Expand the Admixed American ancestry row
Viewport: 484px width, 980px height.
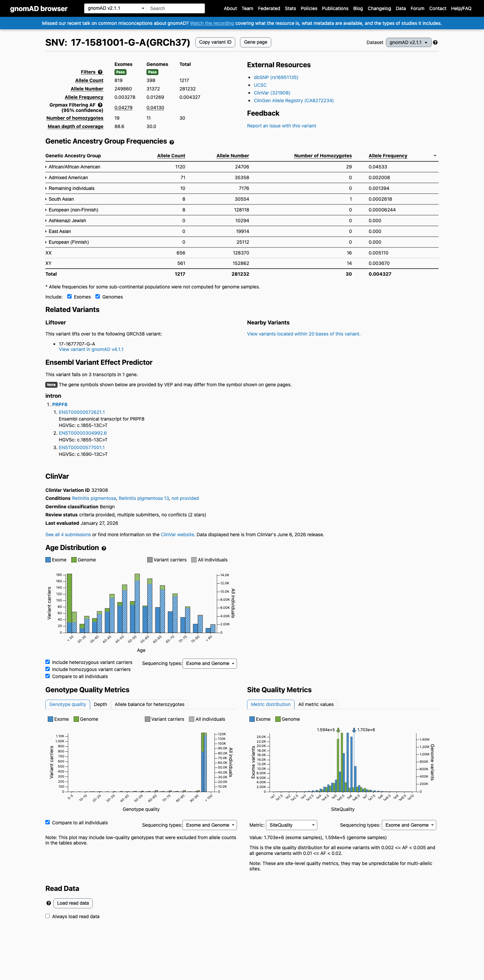point(67,178)
